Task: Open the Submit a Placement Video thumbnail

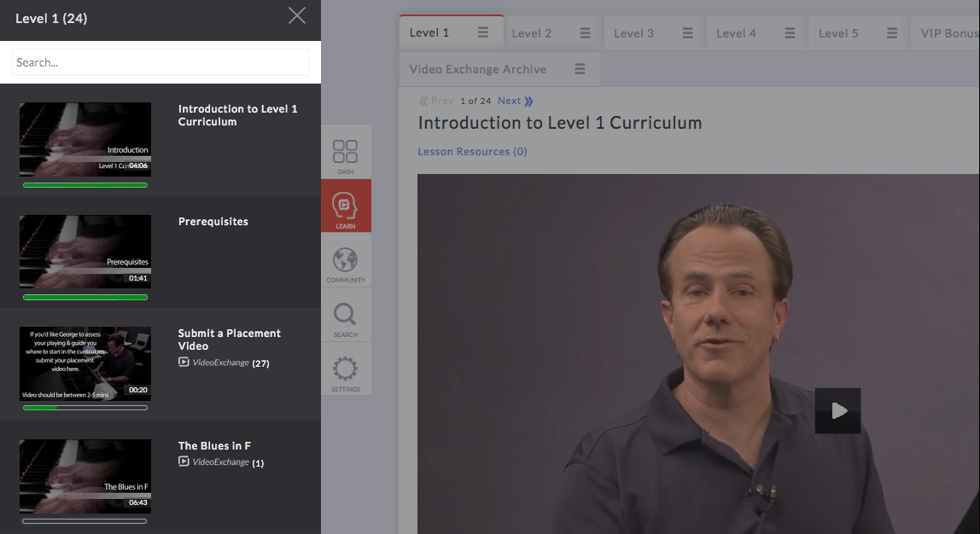Action: click(85, 363)
